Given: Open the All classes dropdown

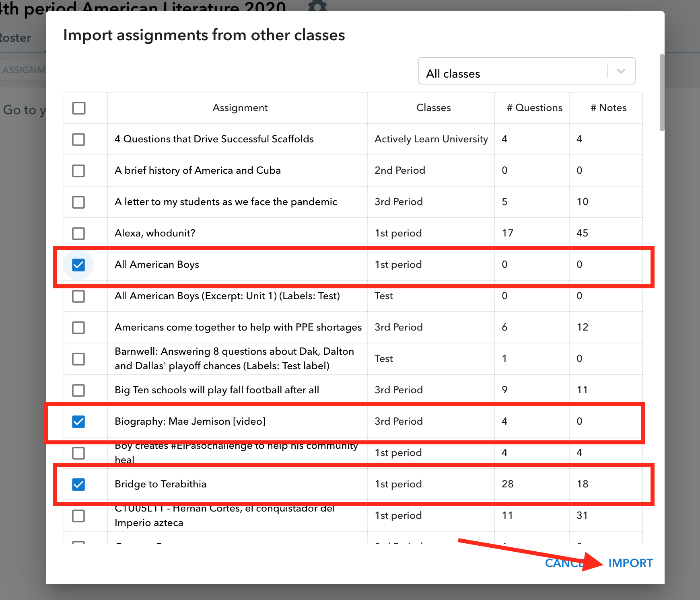Looking at the screenshot, I should pyautogui.click(x=527, y=71).
